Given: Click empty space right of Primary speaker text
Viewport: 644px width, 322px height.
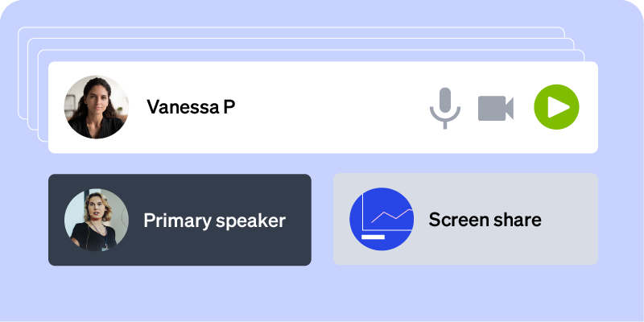Looking at the screenshot, I should (x=299, y=220).
